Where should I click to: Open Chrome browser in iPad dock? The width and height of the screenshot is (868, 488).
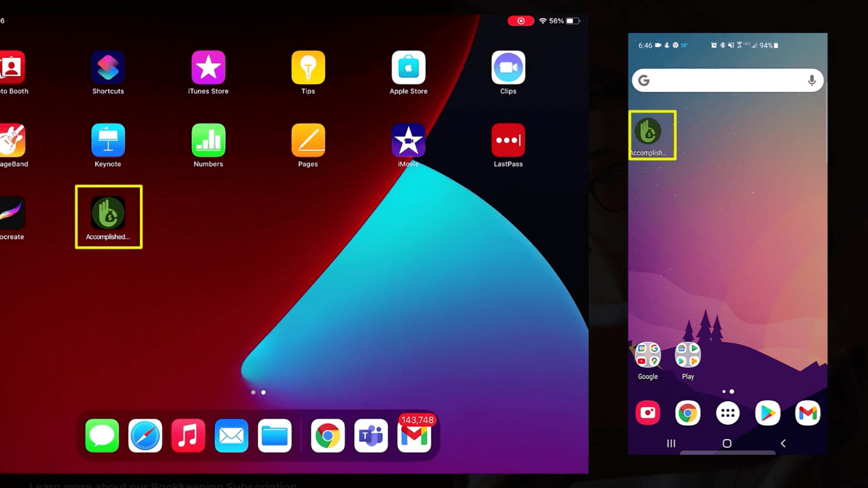point(327,435)
